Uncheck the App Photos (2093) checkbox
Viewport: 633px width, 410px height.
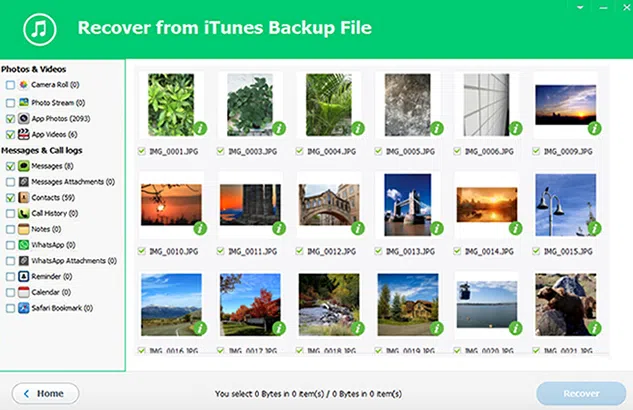point(9,118)
